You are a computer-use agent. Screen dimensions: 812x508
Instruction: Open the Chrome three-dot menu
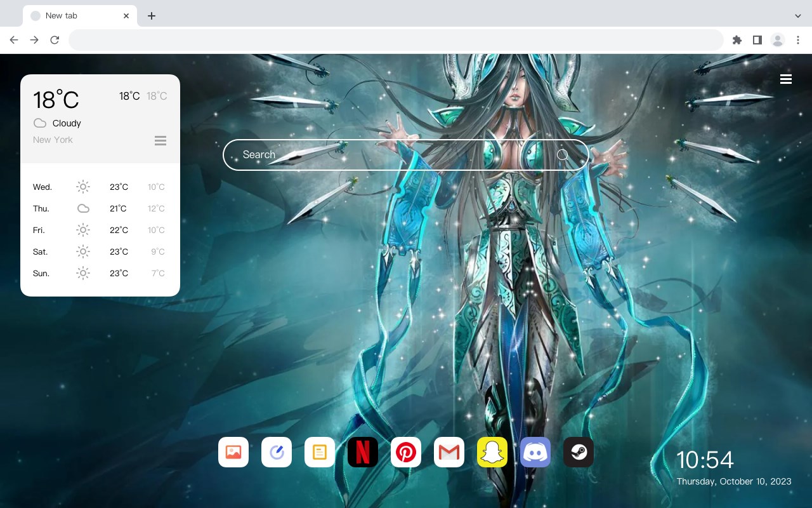click(x=798, y=40)
